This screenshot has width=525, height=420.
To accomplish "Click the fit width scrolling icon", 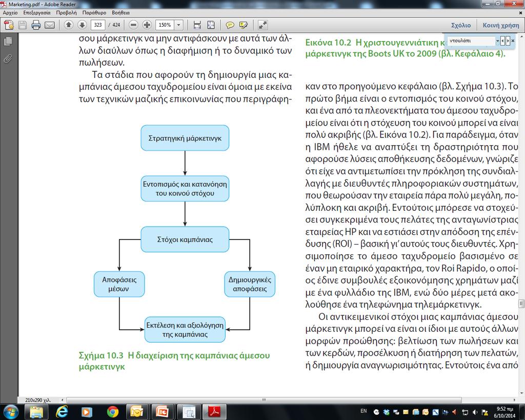I will pyautogui.click(x=197, y=25).
